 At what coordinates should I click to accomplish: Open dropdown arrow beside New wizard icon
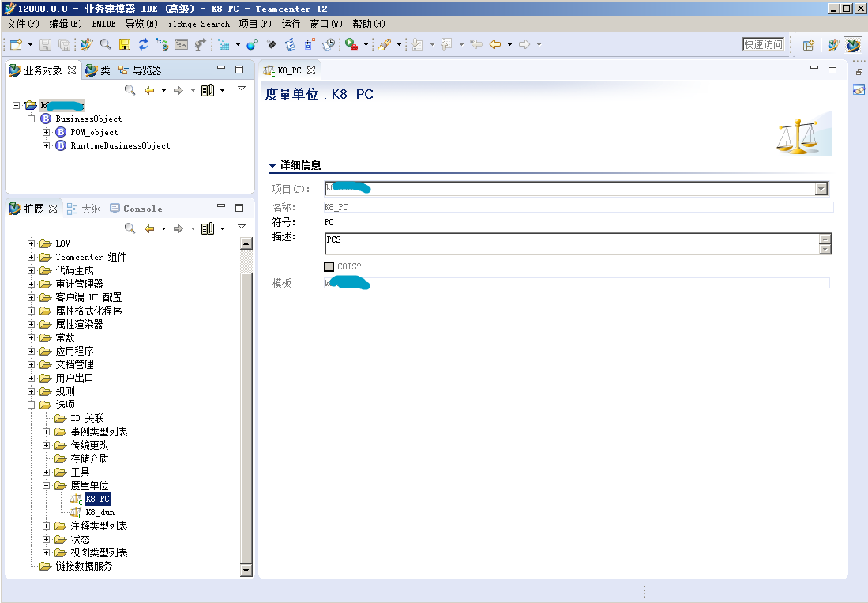[31, 45]
